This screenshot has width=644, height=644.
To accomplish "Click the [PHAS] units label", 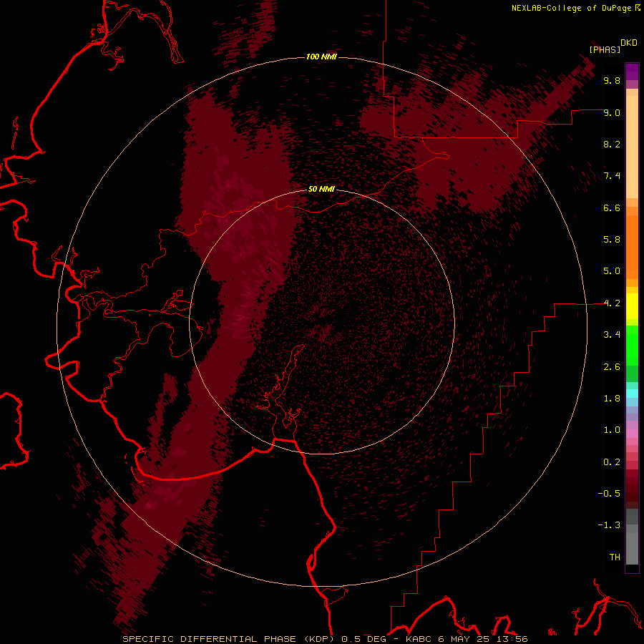I will point(605,49).
